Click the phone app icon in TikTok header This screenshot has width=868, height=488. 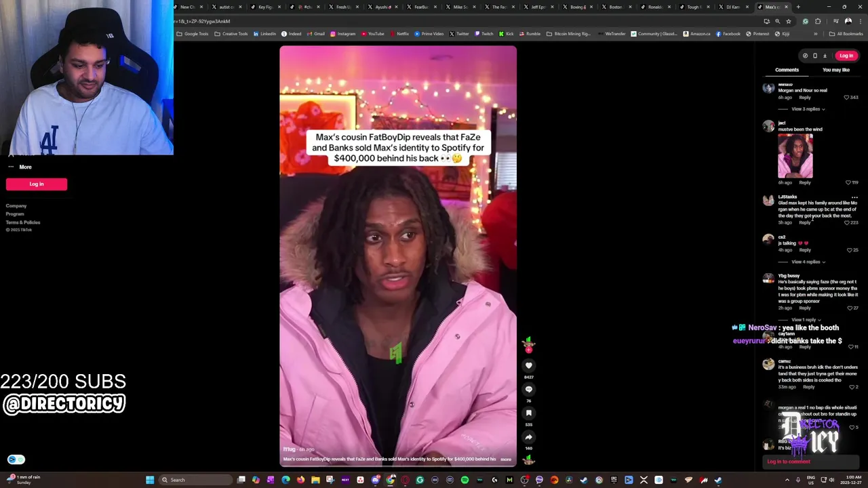815,56
